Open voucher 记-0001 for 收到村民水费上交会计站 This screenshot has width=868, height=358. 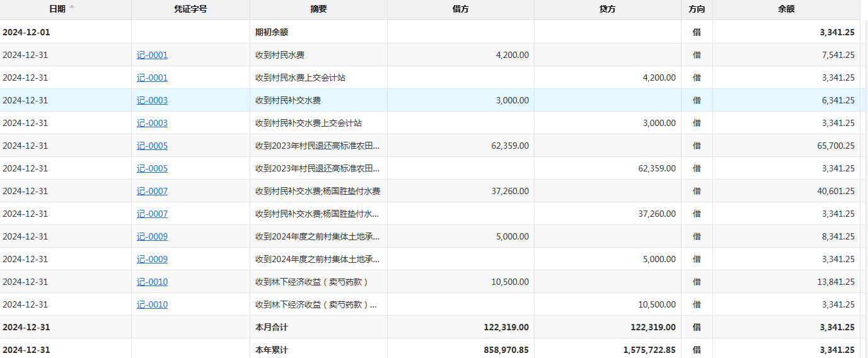click(x=152, y=78)
